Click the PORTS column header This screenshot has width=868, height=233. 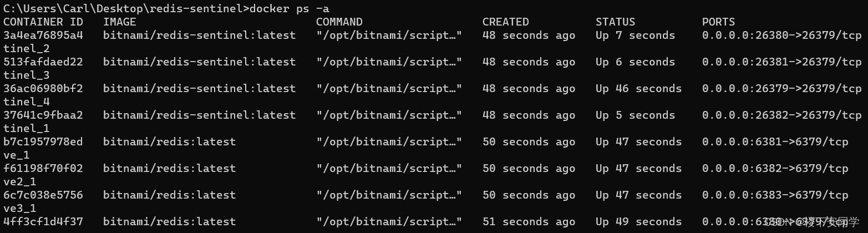pyautogui.click(x=719, y=22)
